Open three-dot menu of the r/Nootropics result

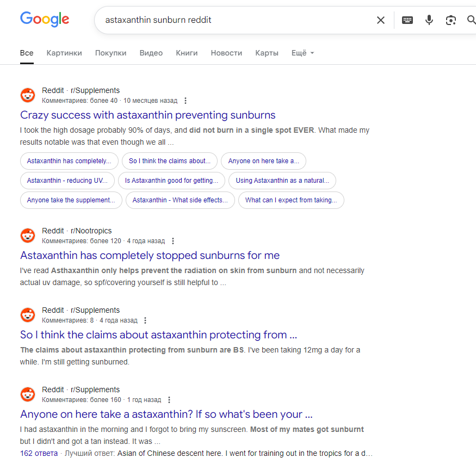pos(173,241)
